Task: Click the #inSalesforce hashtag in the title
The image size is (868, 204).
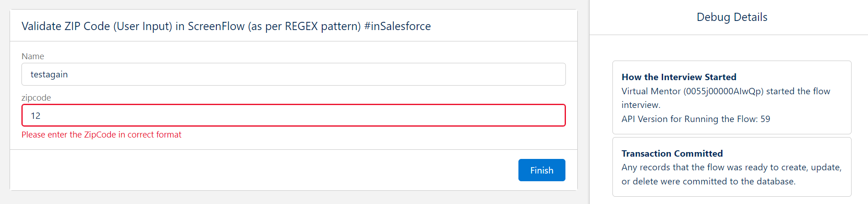Action: (397, 26)
